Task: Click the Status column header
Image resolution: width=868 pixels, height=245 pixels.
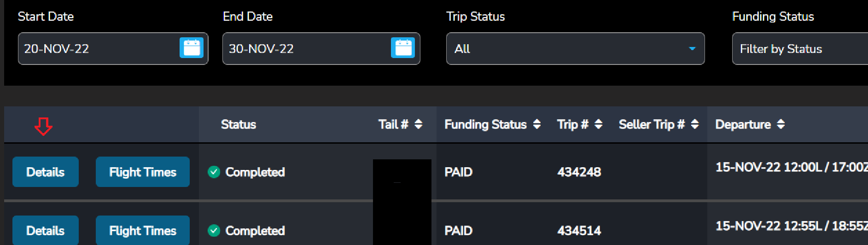Action: point(239,124)
